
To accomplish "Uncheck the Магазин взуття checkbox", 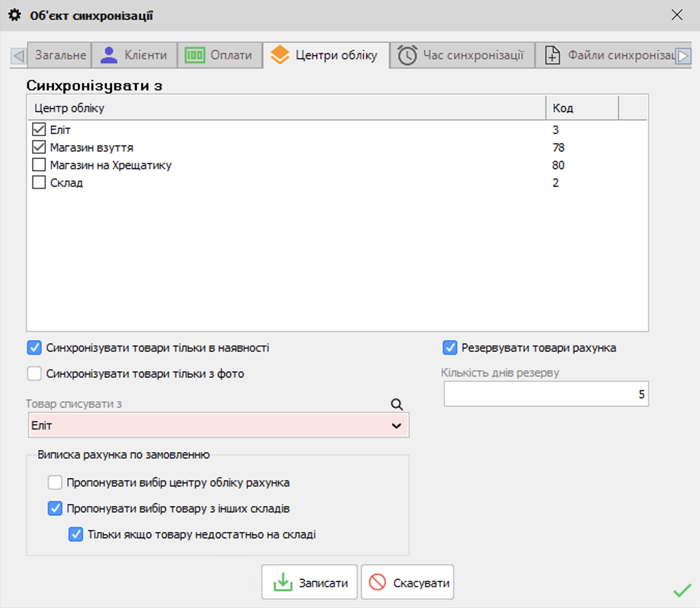I will point(39,147).
